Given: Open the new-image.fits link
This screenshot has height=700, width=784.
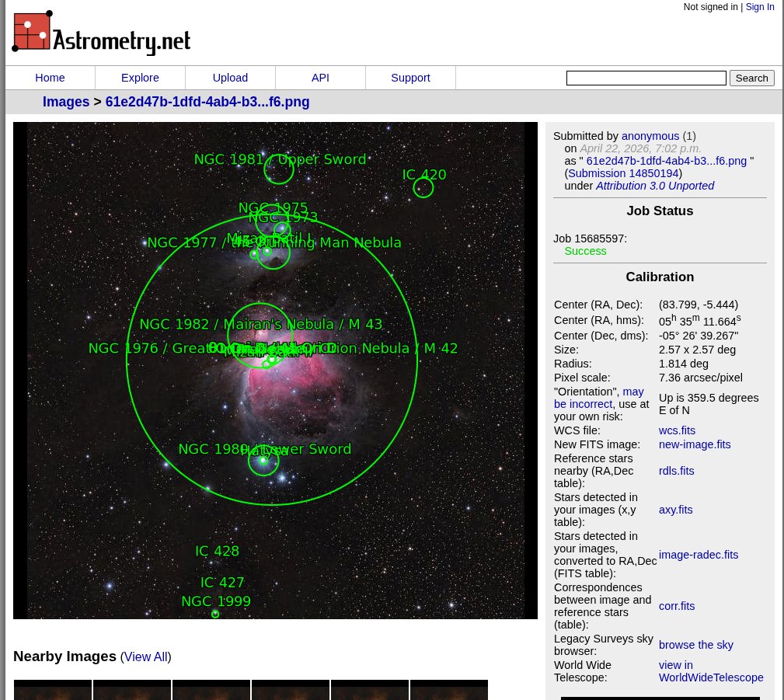Looking at the screenshot, I should 694,444.
